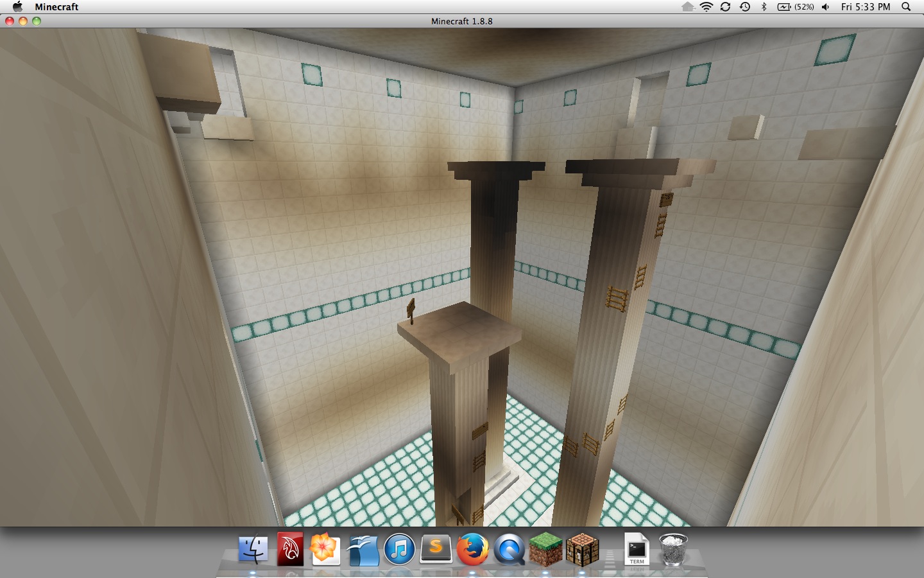Image resolution: width=924 pixels, height=578 pixels.
Task: Click the Minecraft grass block Dock icon
Action: [x=545, y=550]
